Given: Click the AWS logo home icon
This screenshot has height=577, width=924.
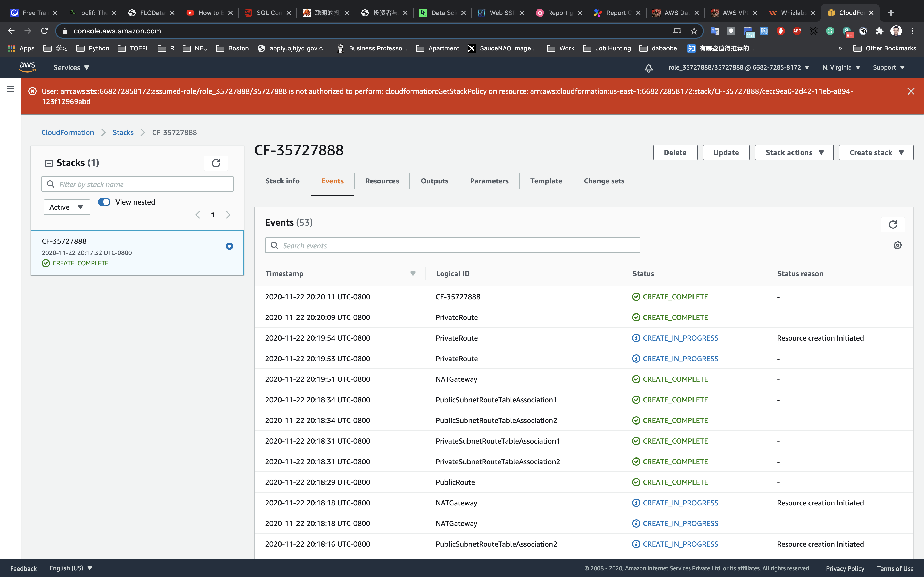Looking at the screenshot, I should click(x=28, y=67).
